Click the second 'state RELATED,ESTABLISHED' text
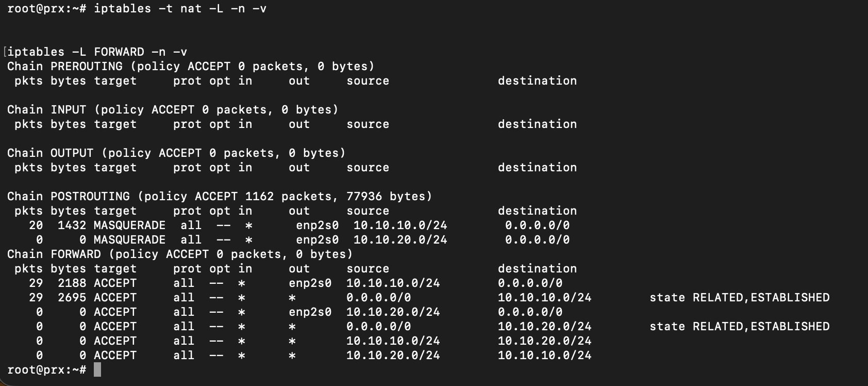 click(739, 327)
